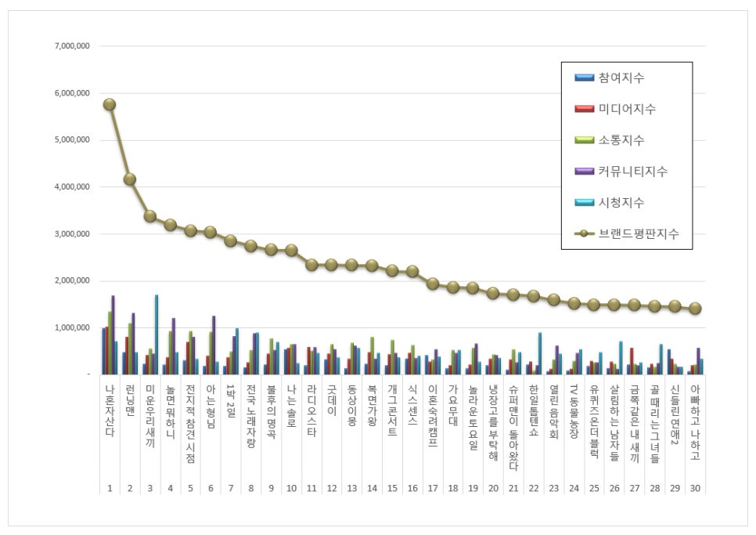The width and height of the screenshot is (756, 535).
Task: Click the 놀라운토요일 category label
Action: tap(473, 418)
